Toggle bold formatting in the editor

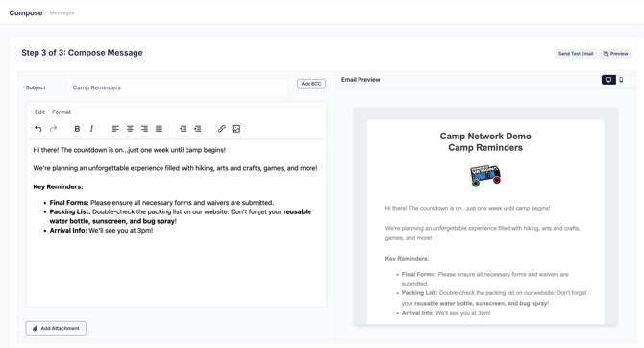(77, 129)
